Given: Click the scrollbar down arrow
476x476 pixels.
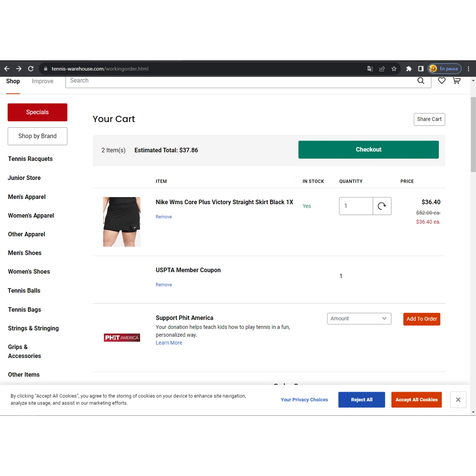Looking at the screenshot, I should coord(473,412).
